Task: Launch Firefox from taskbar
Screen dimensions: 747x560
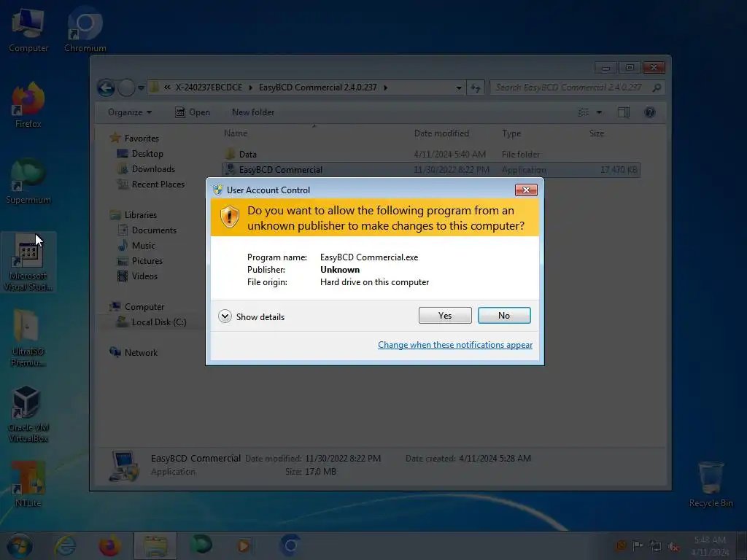Action: (109, 545)
